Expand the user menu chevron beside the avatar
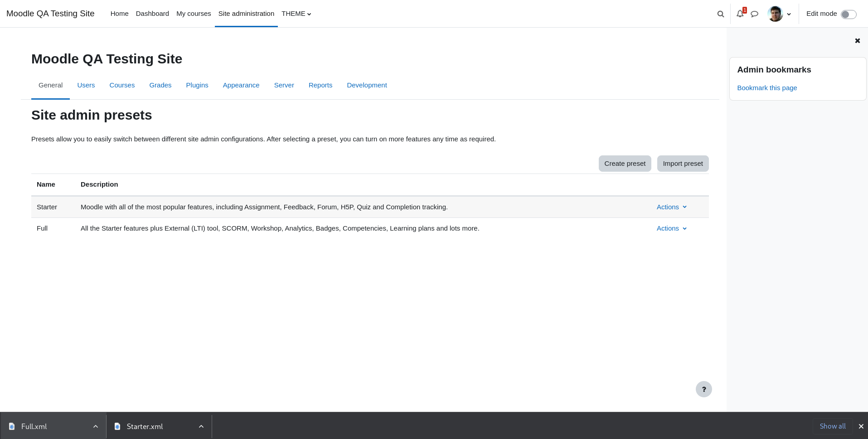Viewport: 868px width, 439px height. point(789,14)
